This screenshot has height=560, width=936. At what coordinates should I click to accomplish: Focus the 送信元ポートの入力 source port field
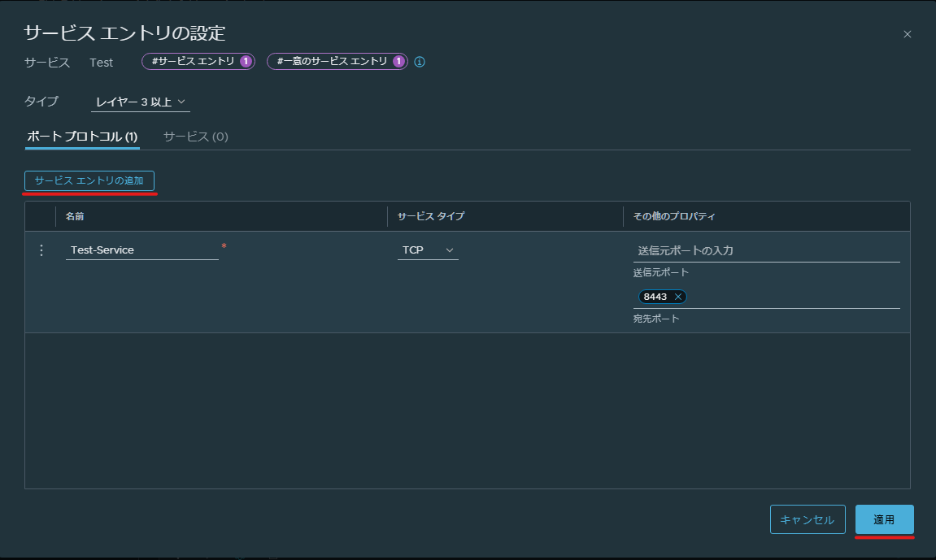(x=767, y=251)
